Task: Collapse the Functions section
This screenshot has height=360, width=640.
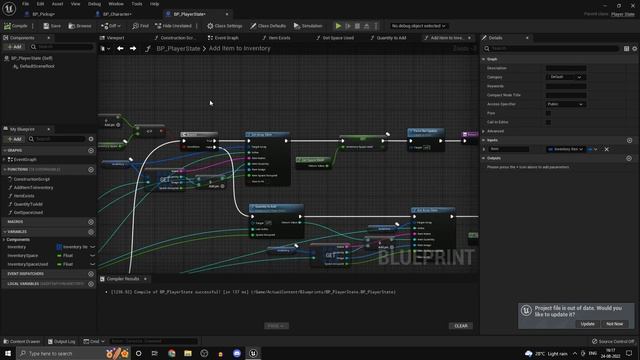Action: point(5,169)
